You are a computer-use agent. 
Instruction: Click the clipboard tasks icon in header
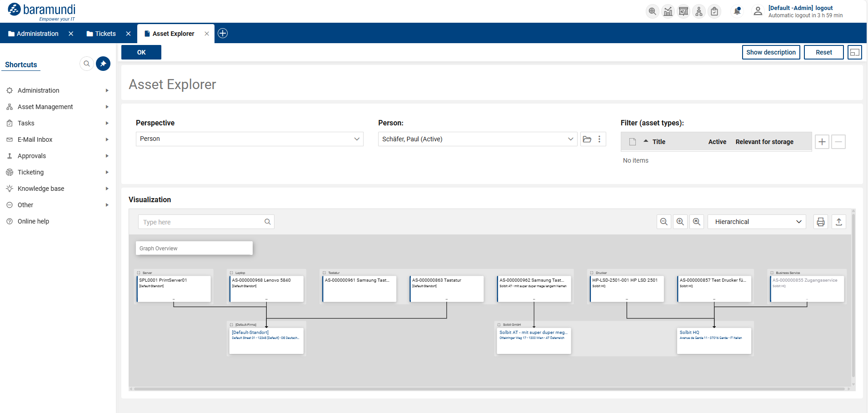[x=714, y=11]
